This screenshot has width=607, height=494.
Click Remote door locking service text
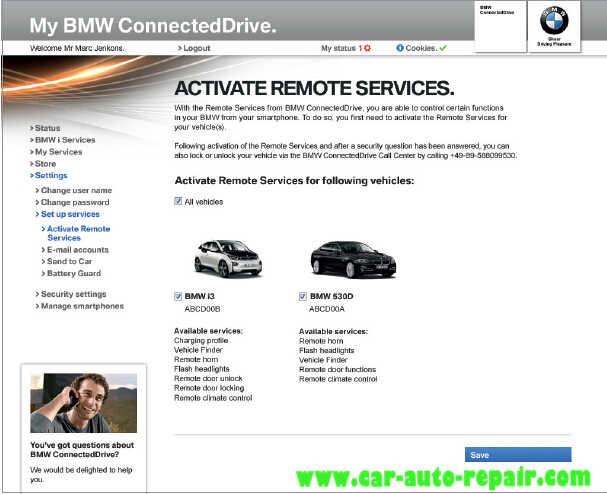209,388
